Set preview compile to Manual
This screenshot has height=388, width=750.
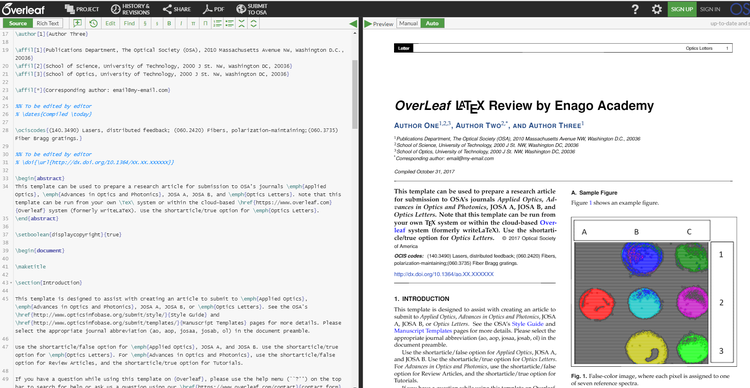(x=408, y=23)
